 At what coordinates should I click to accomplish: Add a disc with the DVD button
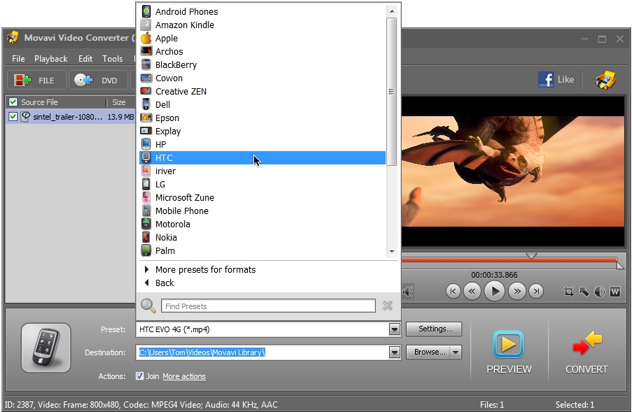tap(98, 80)
